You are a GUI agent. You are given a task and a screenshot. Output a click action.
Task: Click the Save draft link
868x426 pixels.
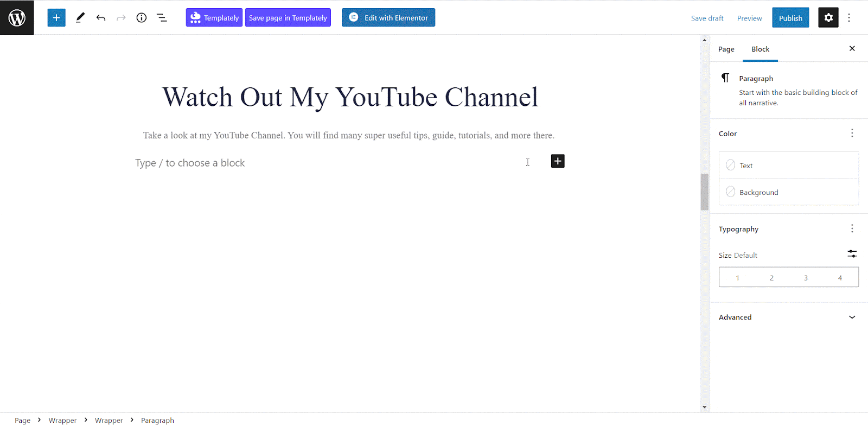[707, 18]
